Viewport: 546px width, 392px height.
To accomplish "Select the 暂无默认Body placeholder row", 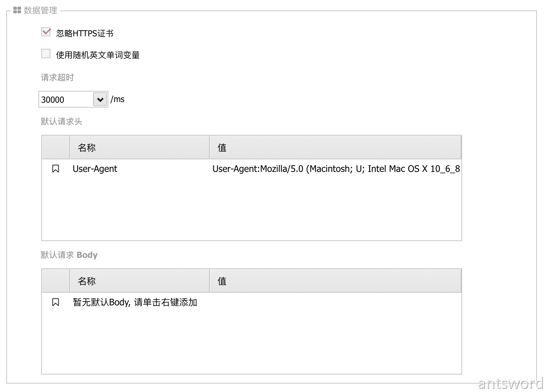I will point(135,302).
